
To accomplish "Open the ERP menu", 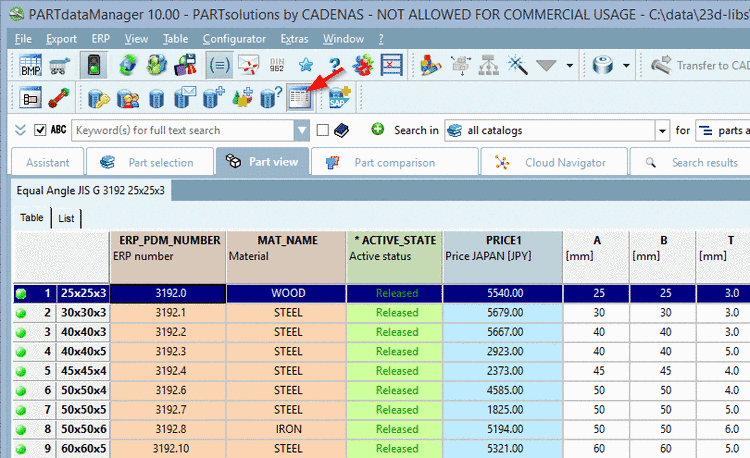I will [x=100, y=39].
